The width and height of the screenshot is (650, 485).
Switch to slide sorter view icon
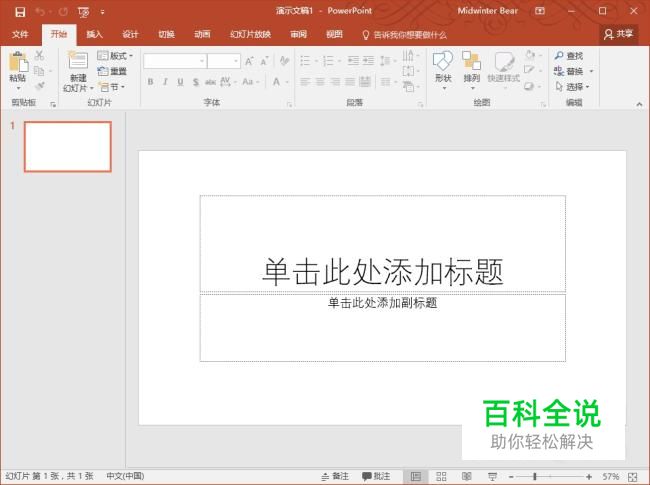441,476
